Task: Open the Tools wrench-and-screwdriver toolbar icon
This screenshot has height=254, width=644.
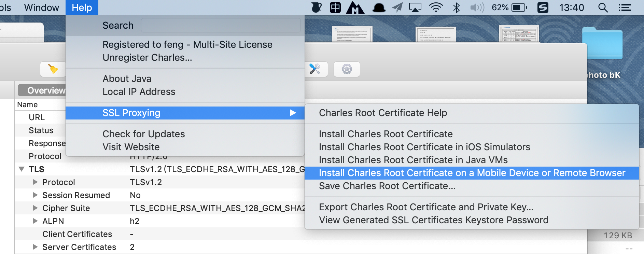Action: [x=315, y=69]
